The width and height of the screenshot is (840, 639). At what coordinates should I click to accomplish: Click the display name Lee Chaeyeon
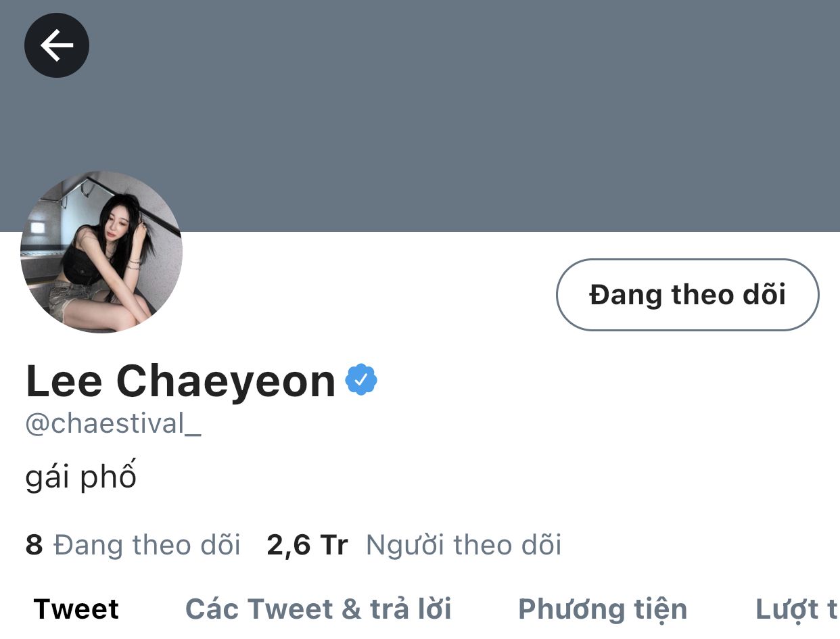click(181, 381)
